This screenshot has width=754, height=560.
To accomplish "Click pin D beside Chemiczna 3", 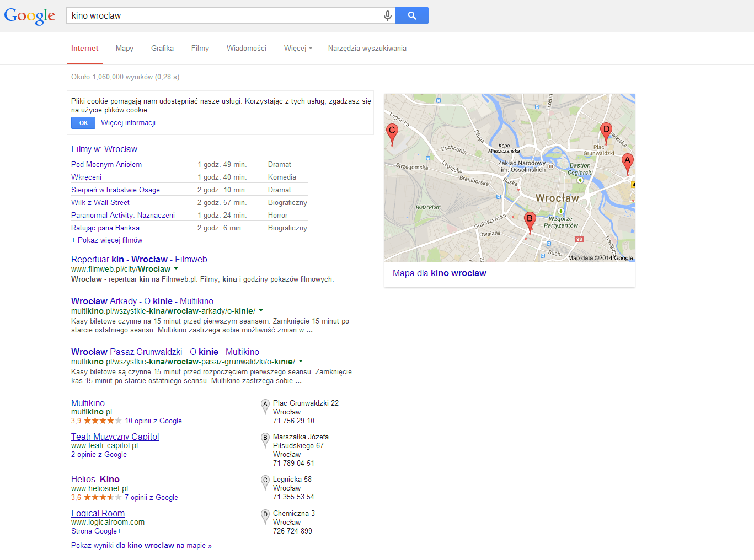I will pyautogui.click(x=265, y=517).
